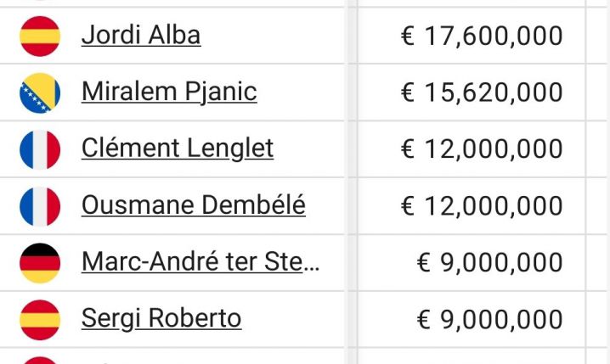
Task: Click France flag icon beside Ousmane Dembélé
Action: pyautogui.click(x=40, y=206)
